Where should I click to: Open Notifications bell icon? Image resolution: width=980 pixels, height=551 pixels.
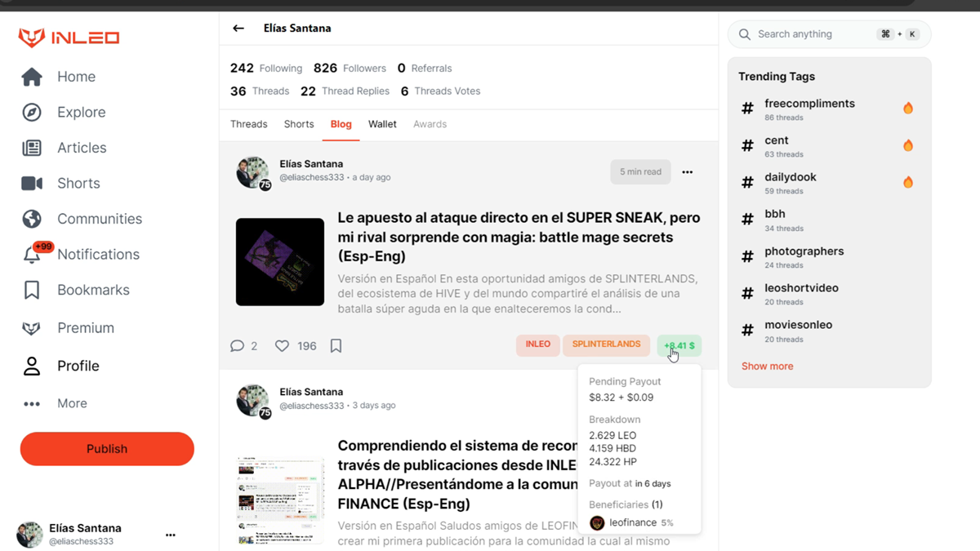point(32,255)
